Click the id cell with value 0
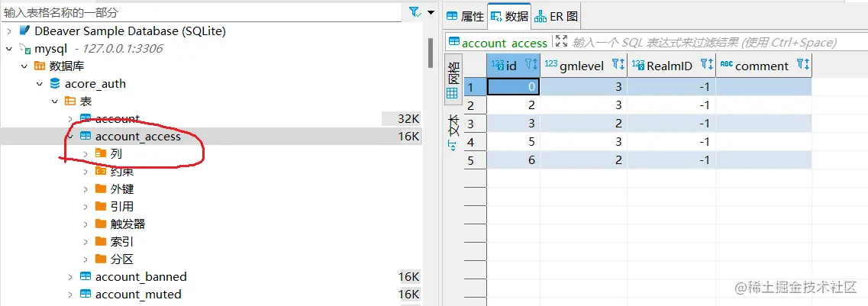Image resolution: width=868 pixels, height=306 pixels. pos(513,87)
